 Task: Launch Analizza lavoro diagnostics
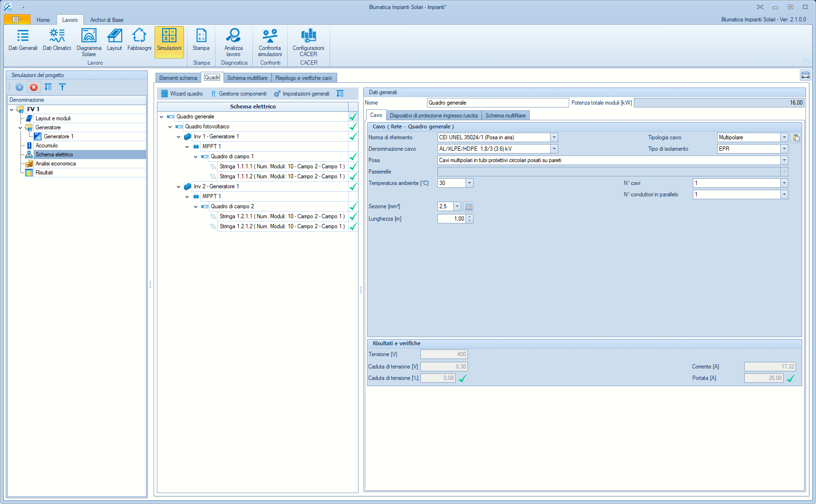coord(233,42)
